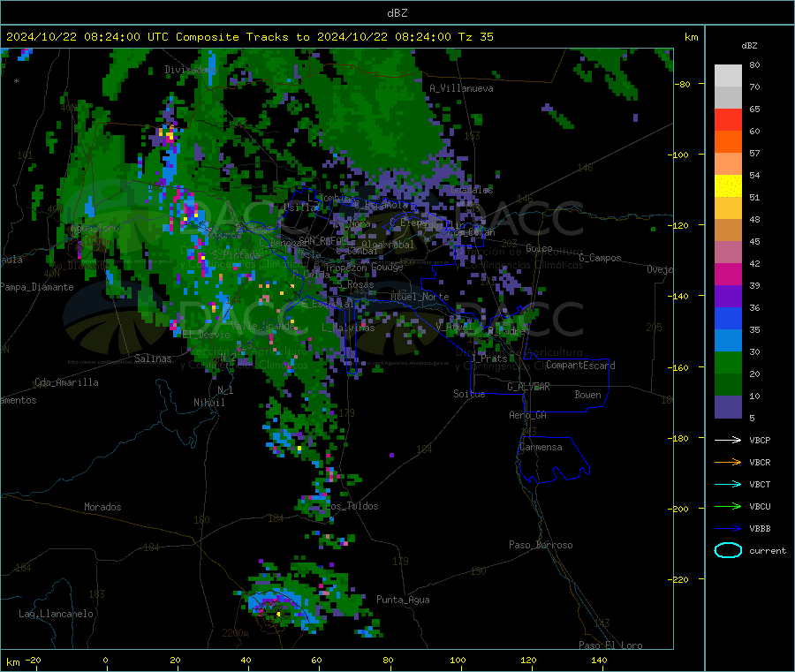Select the red 65 dBZ color swatch
795x672 pixels.
[x=728, y=119]
